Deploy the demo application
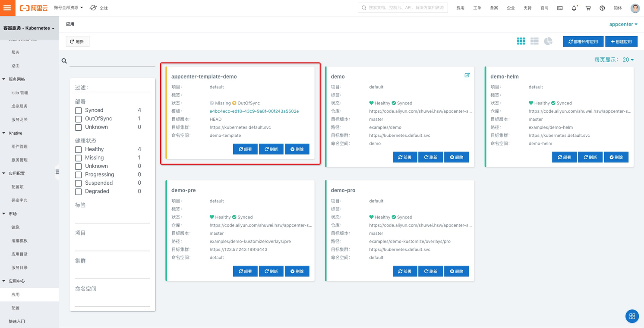This screenshot has width=644, height=328. pyautogui.click(x=405, y=158)
